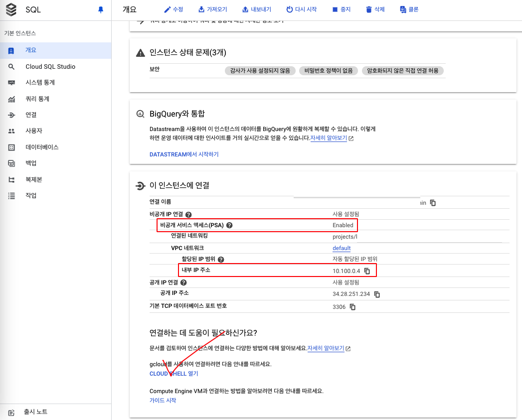Screen dimensions: 522x420
Task: Click help icon beside 할당된 IP 범위
Action: pyautogui.click(x=221, y=259)
